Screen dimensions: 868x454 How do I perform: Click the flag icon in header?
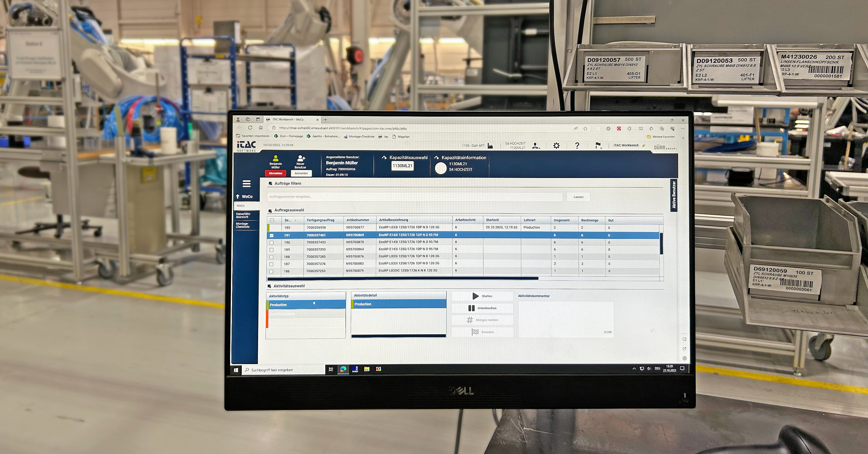click(x=598, y=145)
